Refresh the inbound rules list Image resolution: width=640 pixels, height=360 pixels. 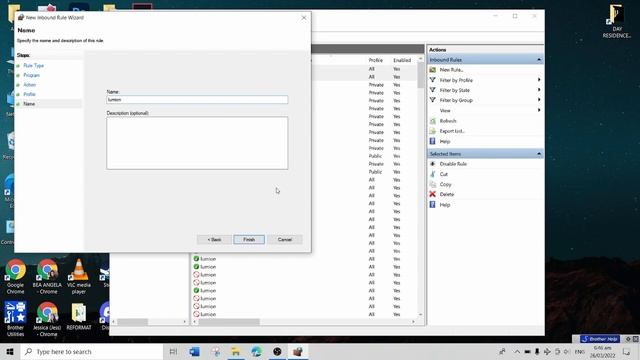pos(447,121)
